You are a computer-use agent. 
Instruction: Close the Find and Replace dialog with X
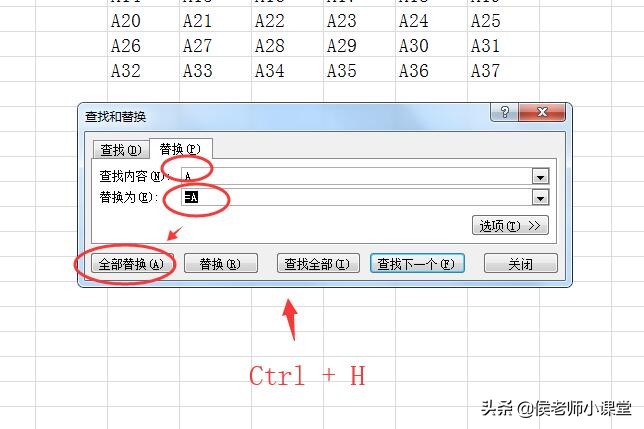point(542,112)
